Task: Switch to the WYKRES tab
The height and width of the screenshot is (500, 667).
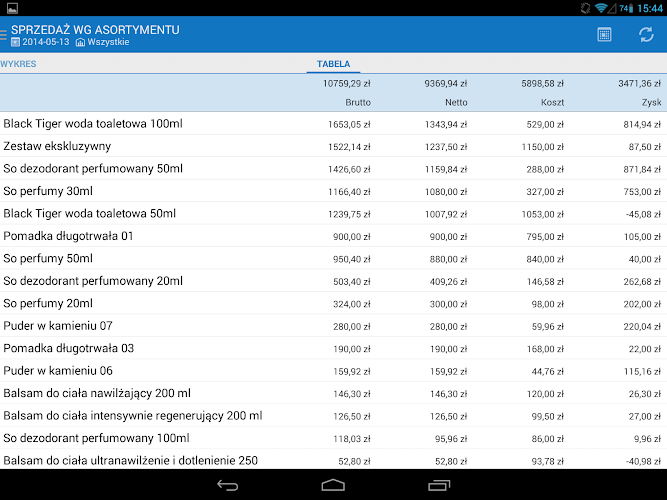Action: [x=18, y=64]
